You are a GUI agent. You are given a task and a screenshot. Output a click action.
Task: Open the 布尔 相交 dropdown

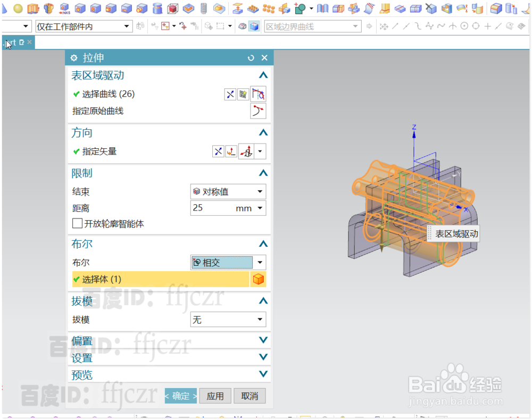[x=228, y=263]
